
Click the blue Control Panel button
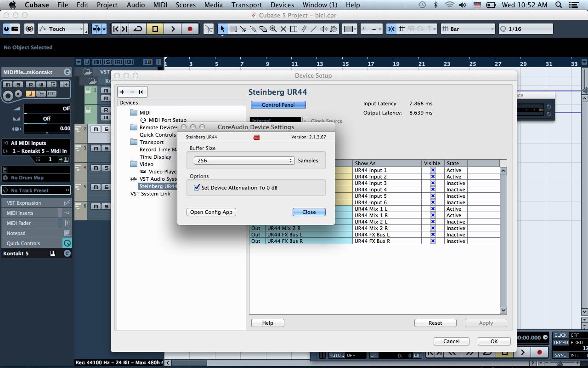click(x=278, y=105)
